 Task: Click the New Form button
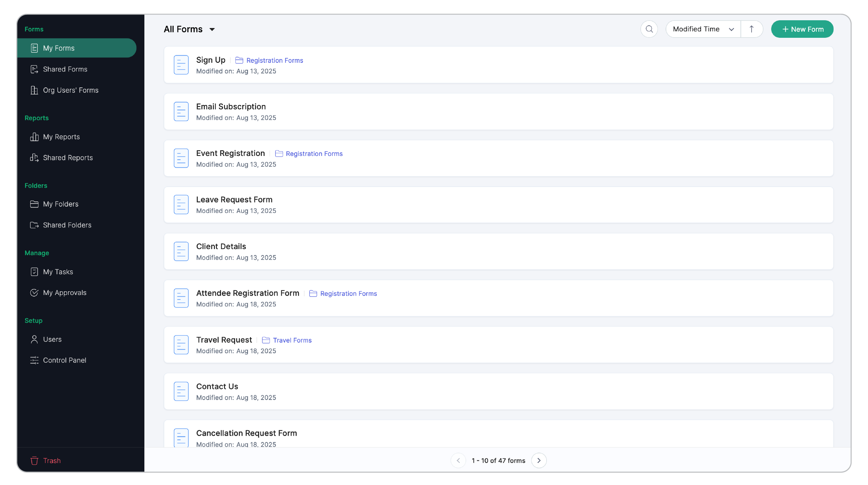tap(802, 29)
